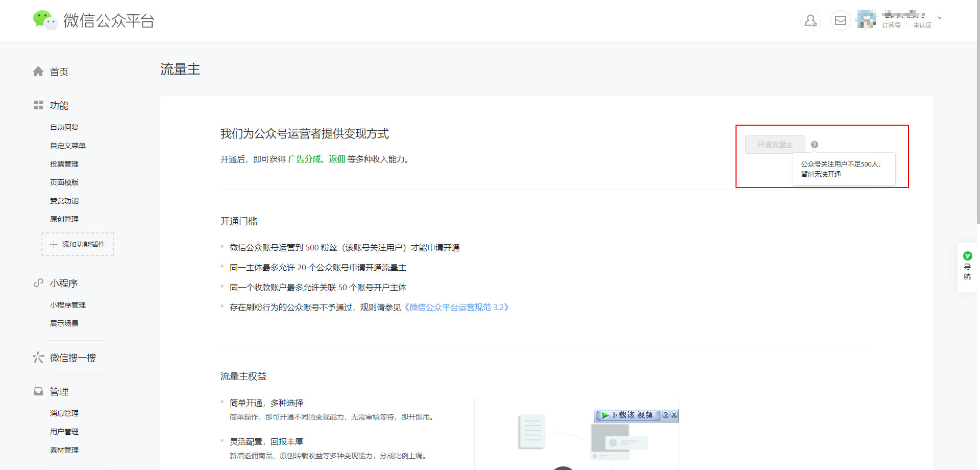The image size is (980, 470).
Task: Click the account avatar thumbnail
Action: tap(867, 19)
